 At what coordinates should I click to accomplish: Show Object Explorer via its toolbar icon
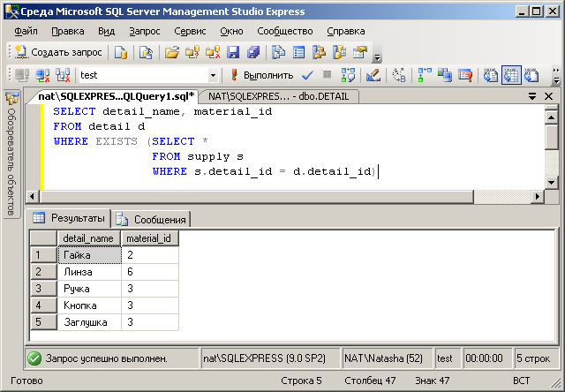319,53
